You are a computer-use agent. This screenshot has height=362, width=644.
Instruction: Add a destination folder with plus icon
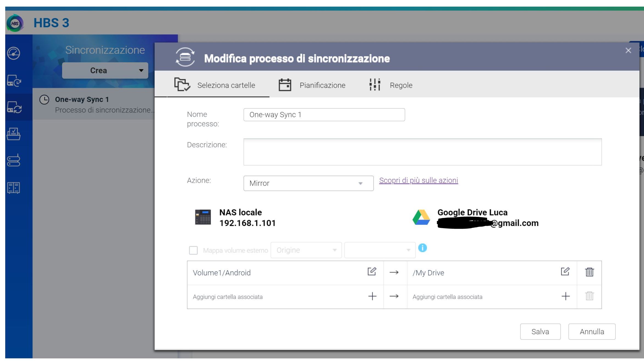[x=566, y=296]
